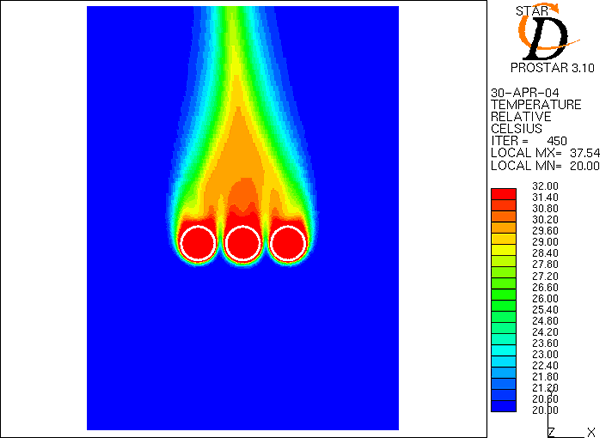Select the middle heated cylinder
Image resolution: width=600 pixels, height=438 pixels.
243,243
